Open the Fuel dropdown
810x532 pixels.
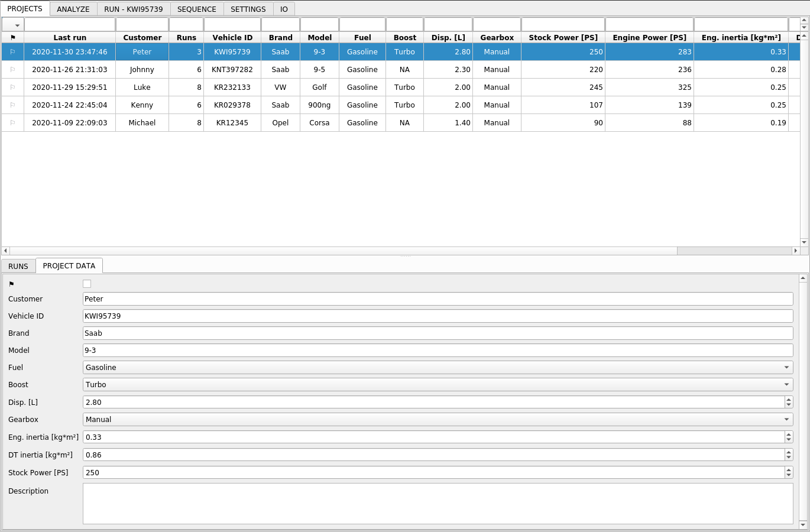coord(787,367)
